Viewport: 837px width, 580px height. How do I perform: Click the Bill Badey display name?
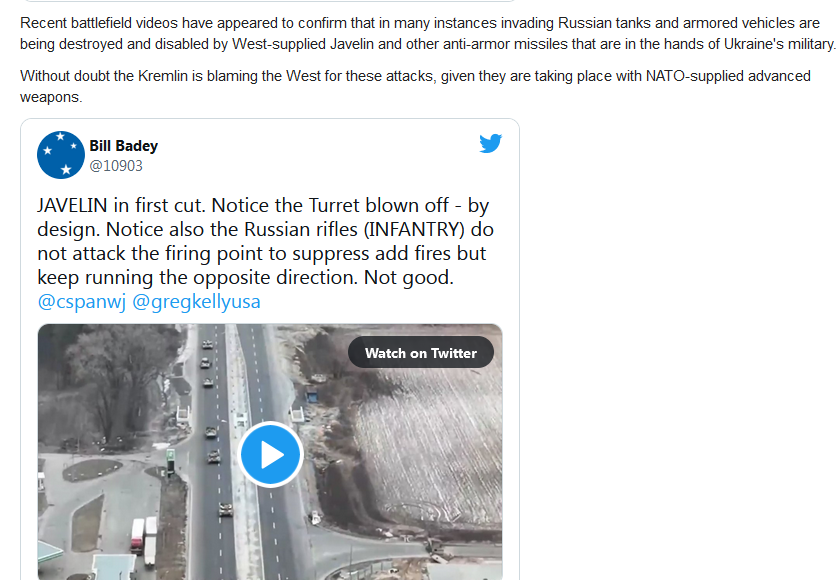click(x=123, y=145)
